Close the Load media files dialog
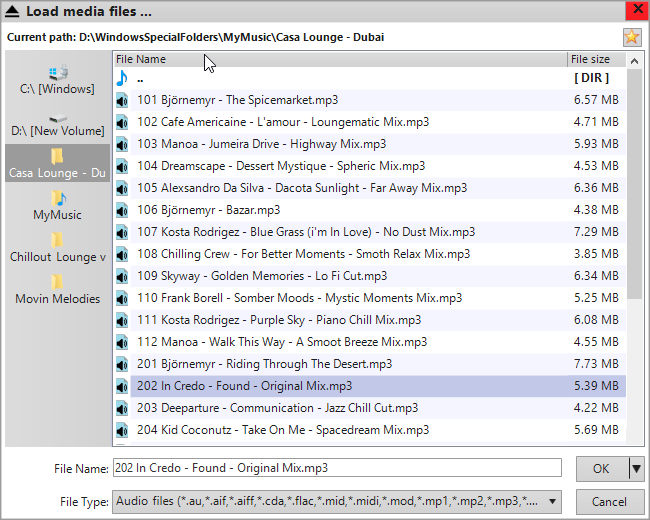 (637, 10)
